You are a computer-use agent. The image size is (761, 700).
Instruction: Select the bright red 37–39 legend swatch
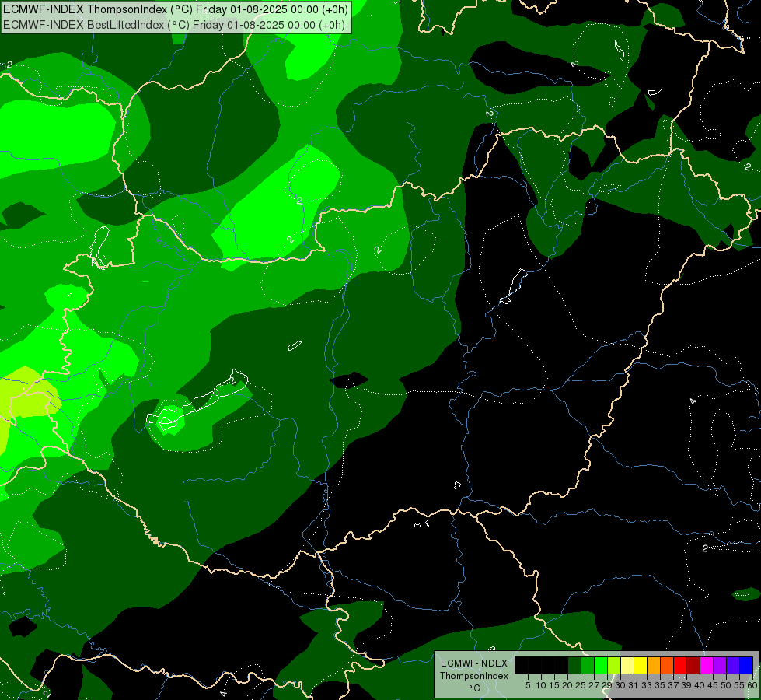[680, 665]
